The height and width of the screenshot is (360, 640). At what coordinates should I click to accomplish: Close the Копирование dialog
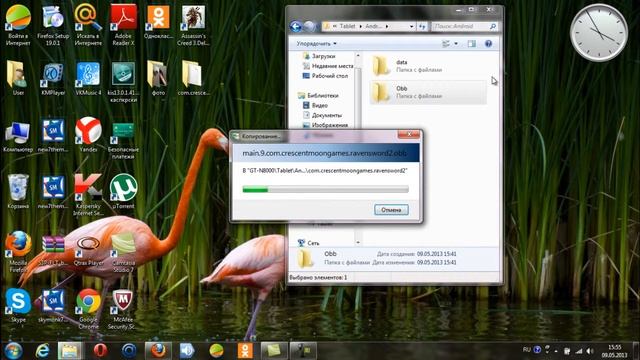[x=409, y=134]
